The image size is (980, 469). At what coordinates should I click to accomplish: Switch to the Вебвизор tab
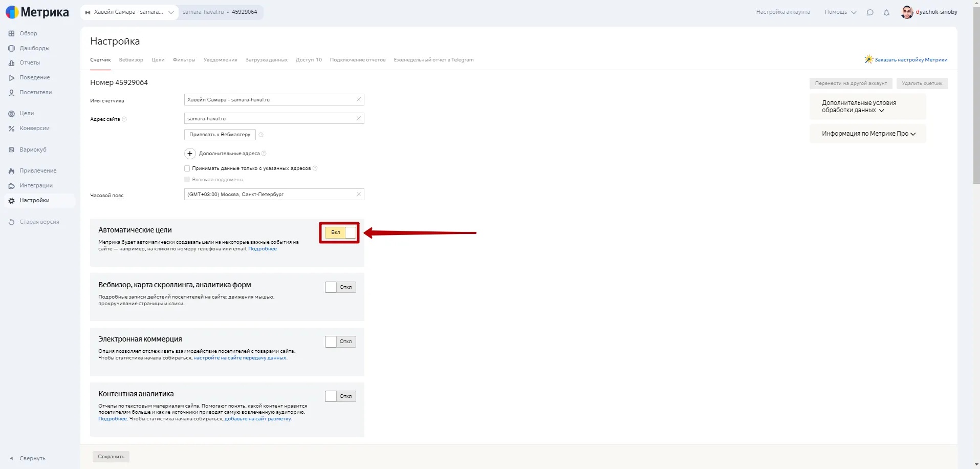[x=131, y=60]
